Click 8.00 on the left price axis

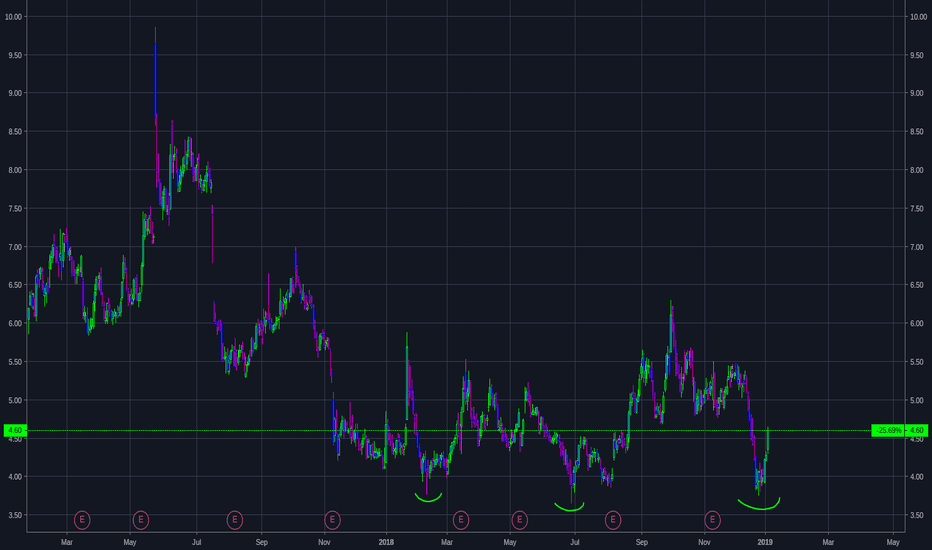(15, 170)
